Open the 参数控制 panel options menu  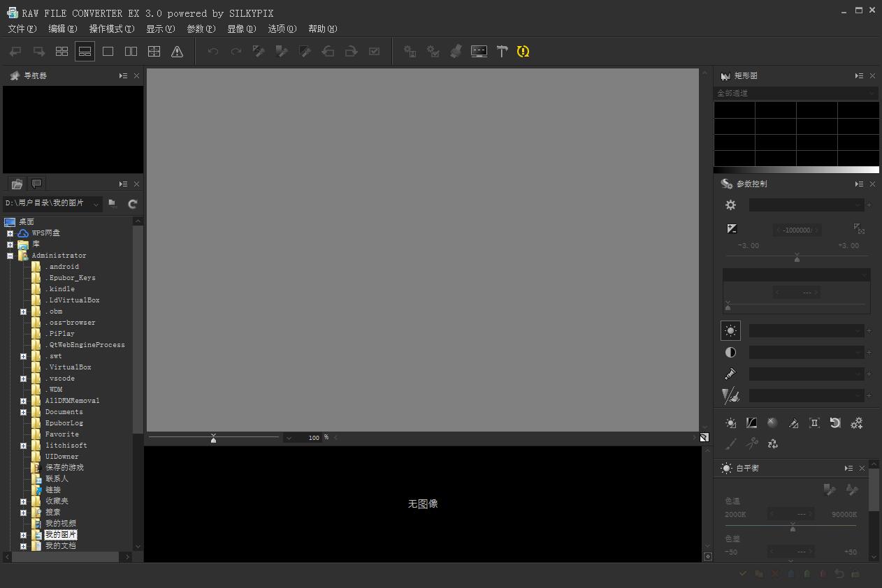tap(859, 184)
